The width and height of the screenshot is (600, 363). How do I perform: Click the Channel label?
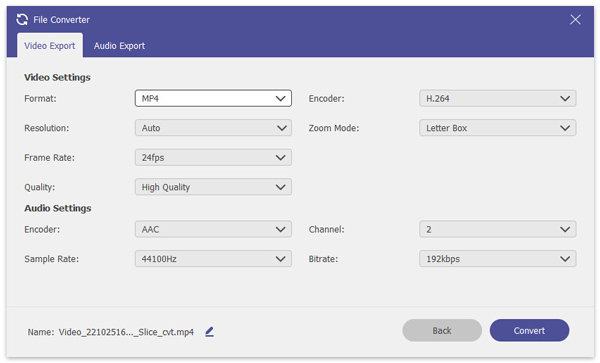click(x=326, y=230)
